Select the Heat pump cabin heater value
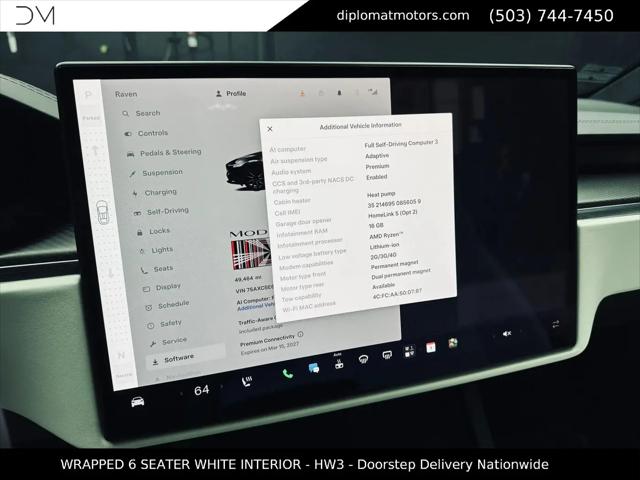The width and height of the screenshot is (640, 480). point(381,195)
